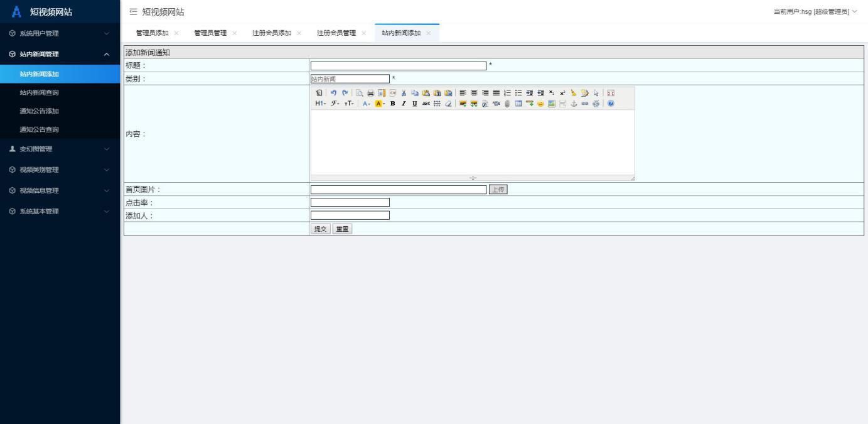Expand 视频信息管理 sidebar menu

click(60, 190)
